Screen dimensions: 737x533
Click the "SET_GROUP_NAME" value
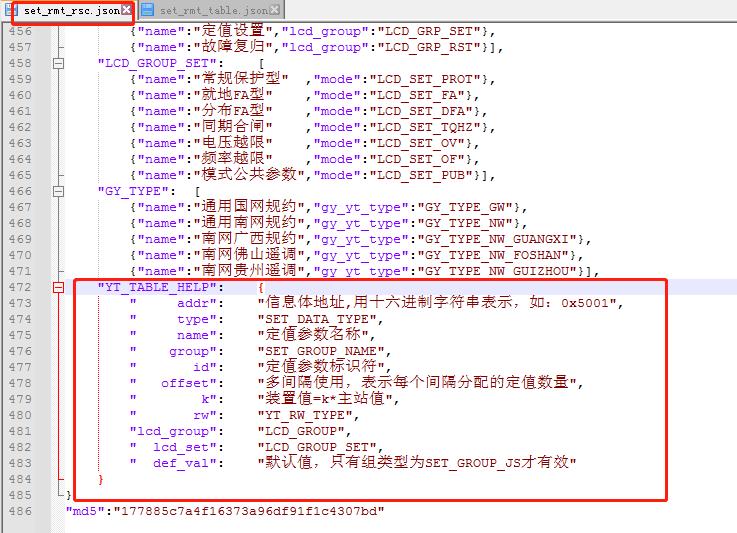point(321,351)
